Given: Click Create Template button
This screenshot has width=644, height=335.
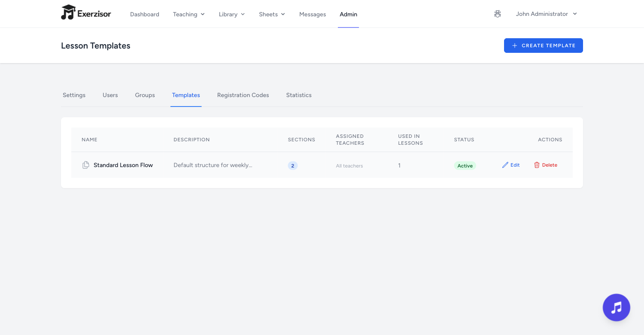Looking at the screenshot, I should tap(544, 46).
